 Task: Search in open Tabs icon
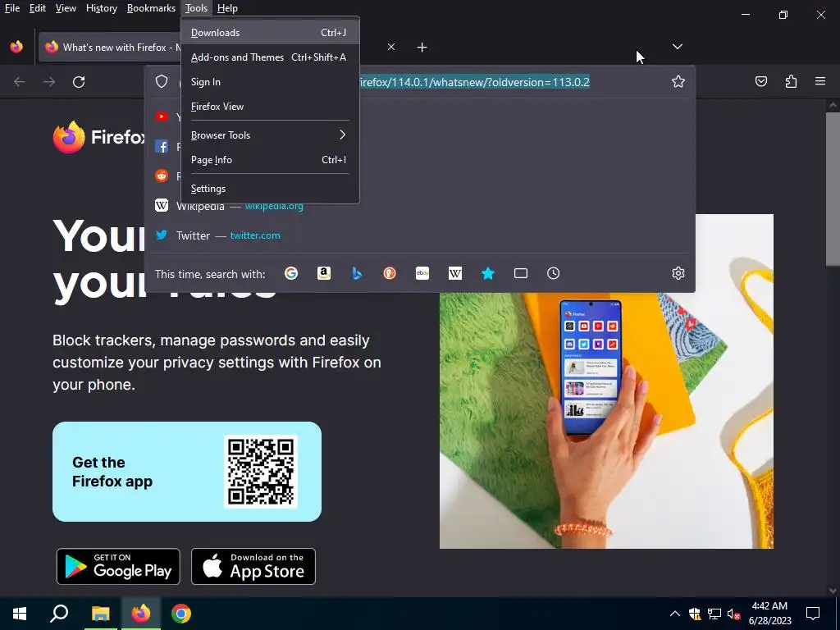tap(521, 274)
